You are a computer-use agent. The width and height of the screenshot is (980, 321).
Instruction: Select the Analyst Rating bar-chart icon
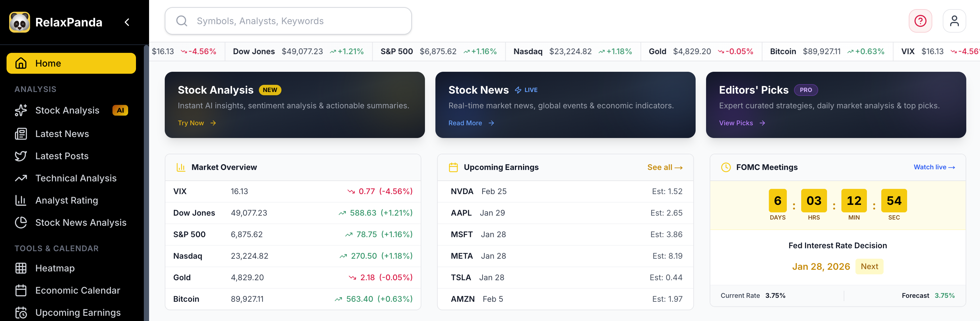pyautogui.click(x=21, y=200)
